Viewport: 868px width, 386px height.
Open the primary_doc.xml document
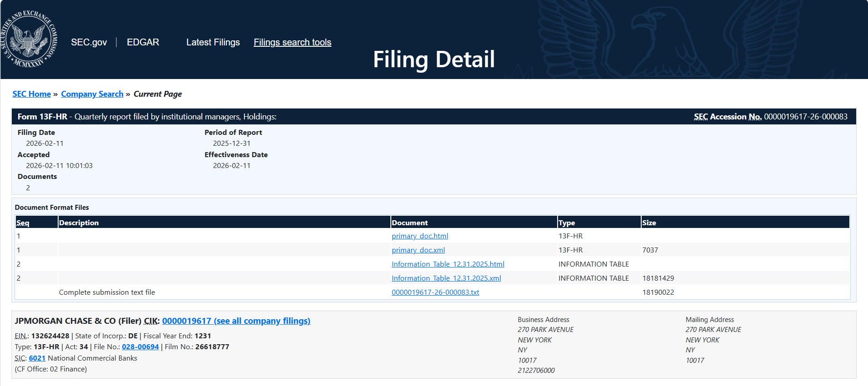(419, 250)
